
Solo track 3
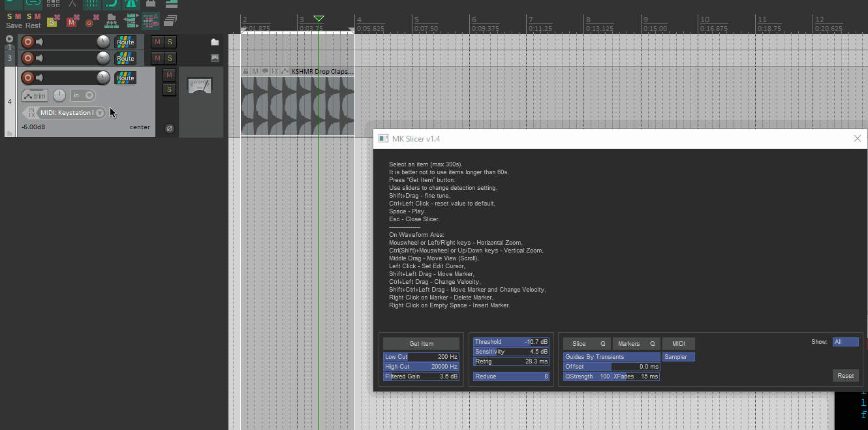170,59
